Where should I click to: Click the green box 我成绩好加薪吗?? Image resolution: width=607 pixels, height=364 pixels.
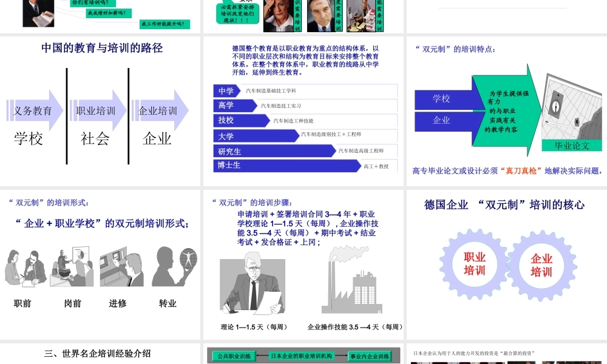coord(109,13)
